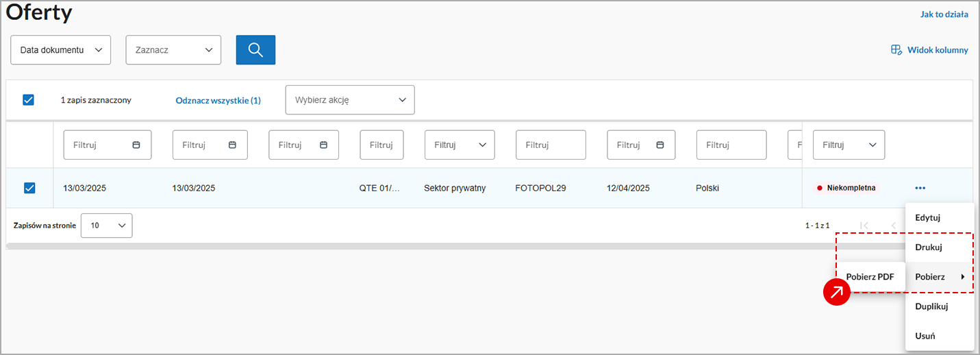Open calendar in third date filter
This screenshot has height=355, width=980.
point(324,145)
